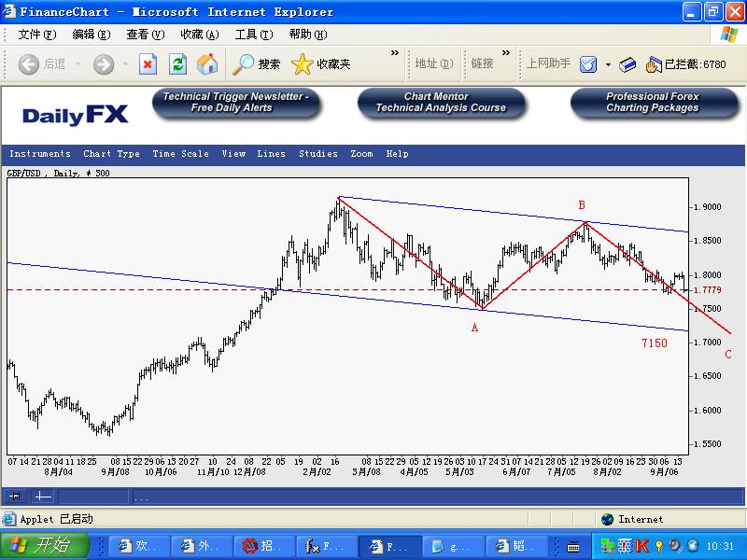Switch to the fx taskbar window
The height and width of the screenshot is (560, 747).
coord(326,546)
